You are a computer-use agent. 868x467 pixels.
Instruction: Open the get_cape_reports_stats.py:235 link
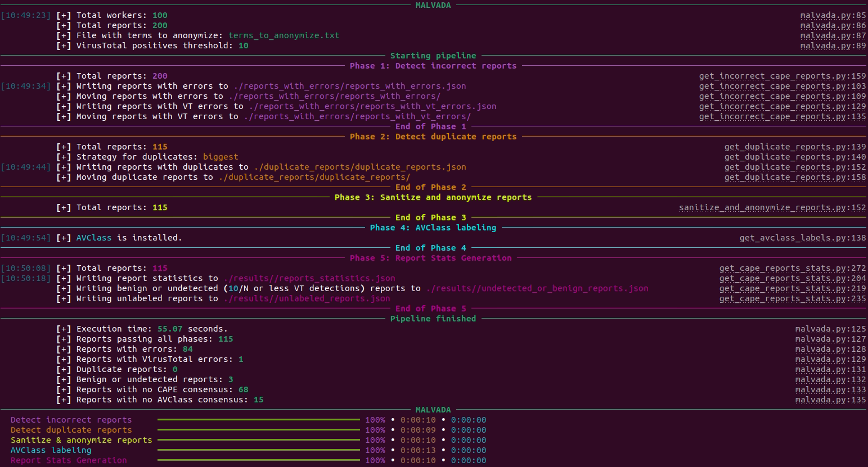pyautogui.click(x=793, y=298)
